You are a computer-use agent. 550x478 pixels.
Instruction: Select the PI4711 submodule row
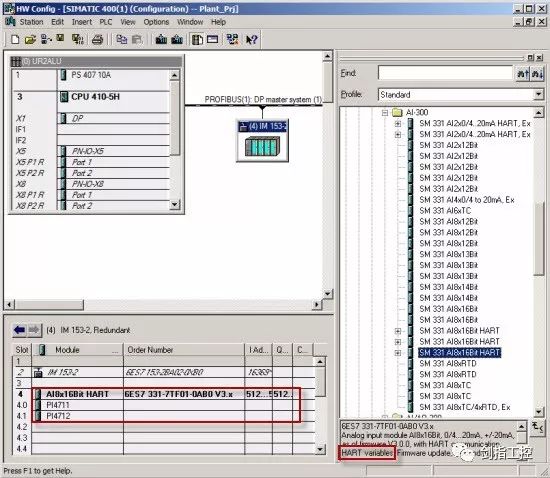coord(167,405)
